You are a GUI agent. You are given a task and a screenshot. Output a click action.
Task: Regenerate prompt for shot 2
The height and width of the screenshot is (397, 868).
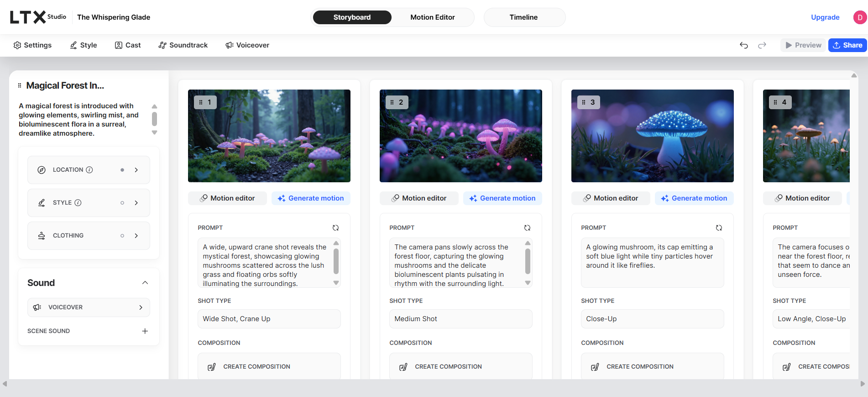(527, 228)
